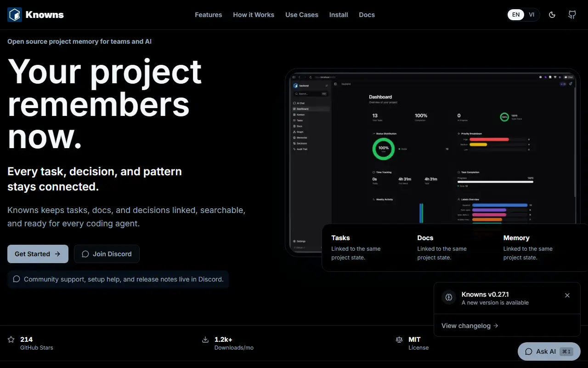Click the "Knowns v0.27.1" notification title
This screenshot has width=588, height=368.
[485, 294]
